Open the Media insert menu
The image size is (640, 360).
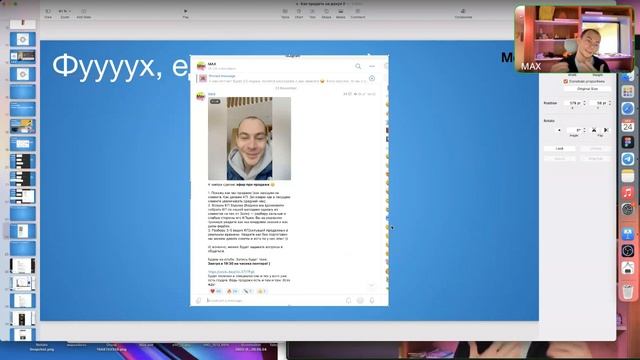pos(340,13)
